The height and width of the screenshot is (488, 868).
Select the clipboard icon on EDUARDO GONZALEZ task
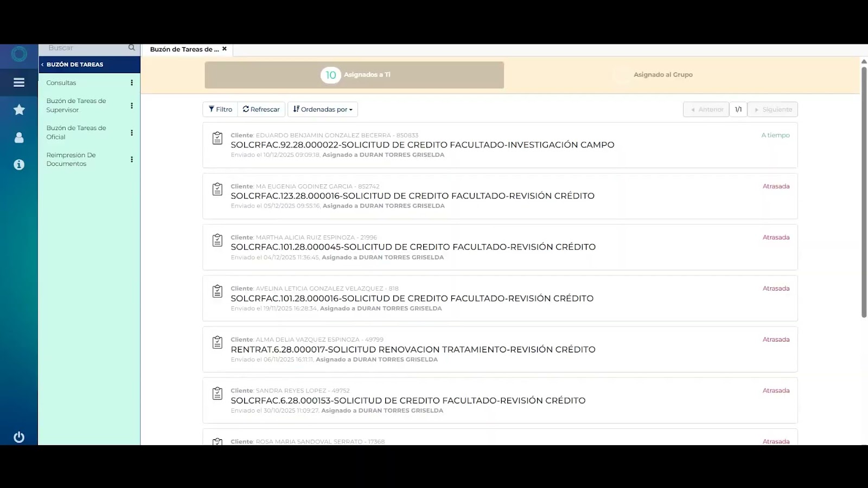(218, 139)
